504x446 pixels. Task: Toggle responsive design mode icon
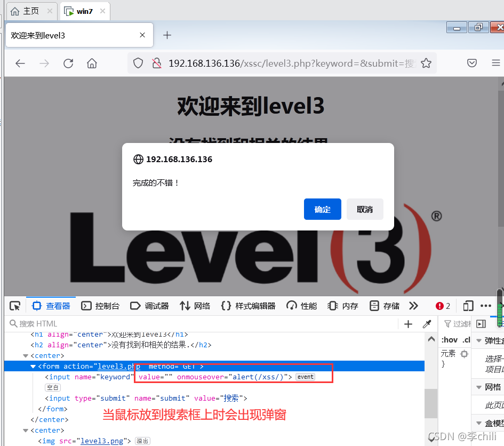[468, 306]
